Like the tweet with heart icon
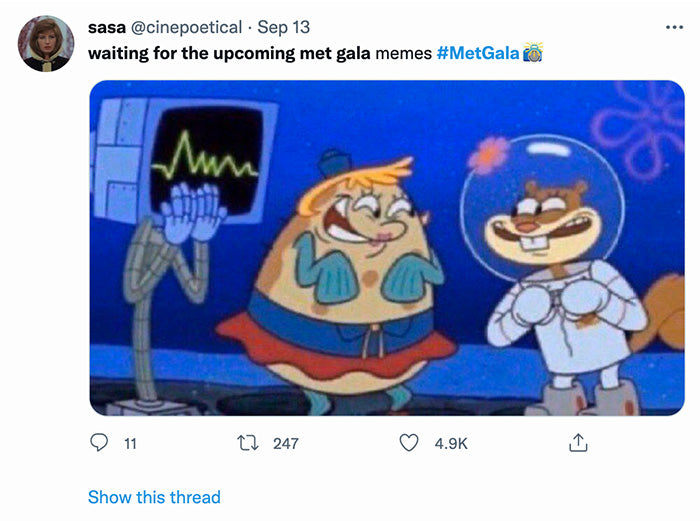Image resolution: width=700 pixels, height=521 pixels. click(408, 443)
